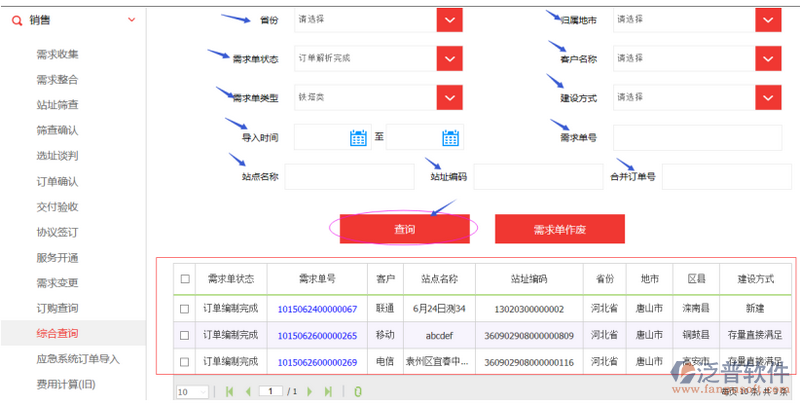
Task: Open the start date calendar picker
Action: 358,138
